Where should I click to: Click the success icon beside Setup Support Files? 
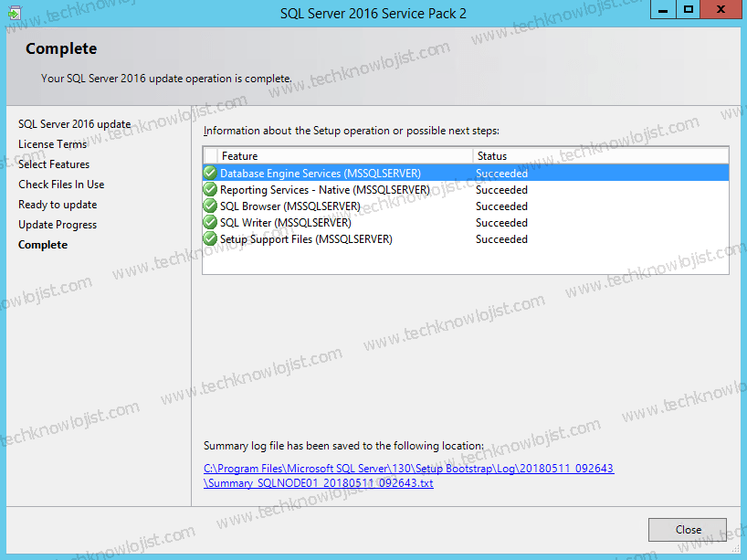209,238
